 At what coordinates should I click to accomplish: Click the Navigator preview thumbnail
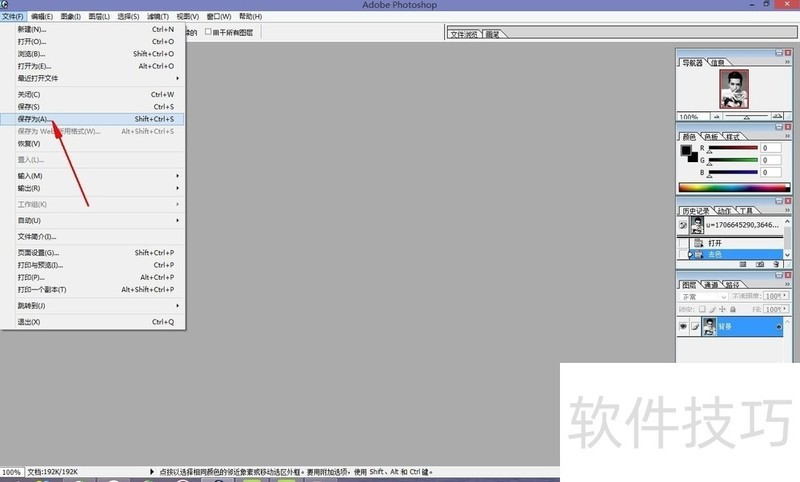coord(734,89)
